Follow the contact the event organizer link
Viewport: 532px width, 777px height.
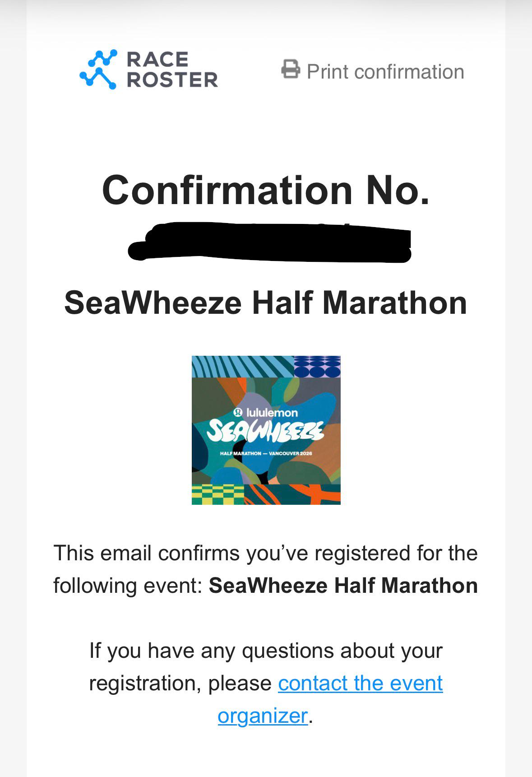tap(360, 683)
